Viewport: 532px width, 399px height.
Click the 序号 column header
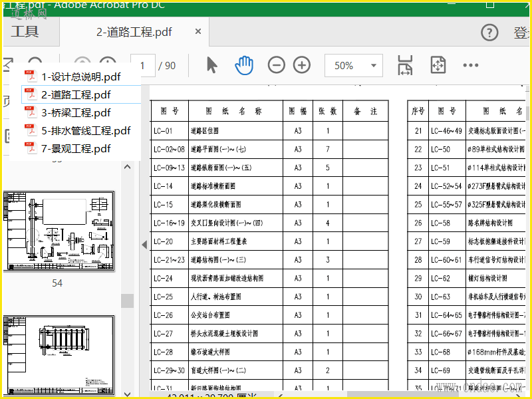click(418, 111)
